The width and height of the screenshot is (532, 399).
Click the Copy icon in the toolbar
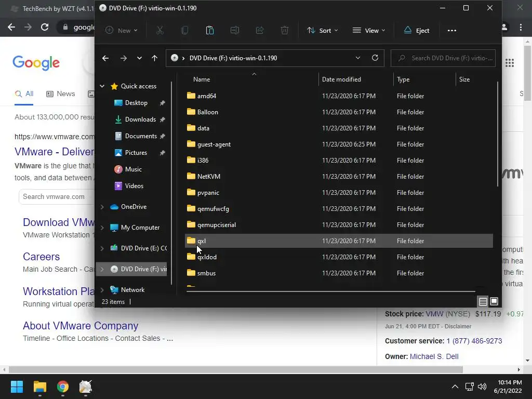click(x=185, y=31)
